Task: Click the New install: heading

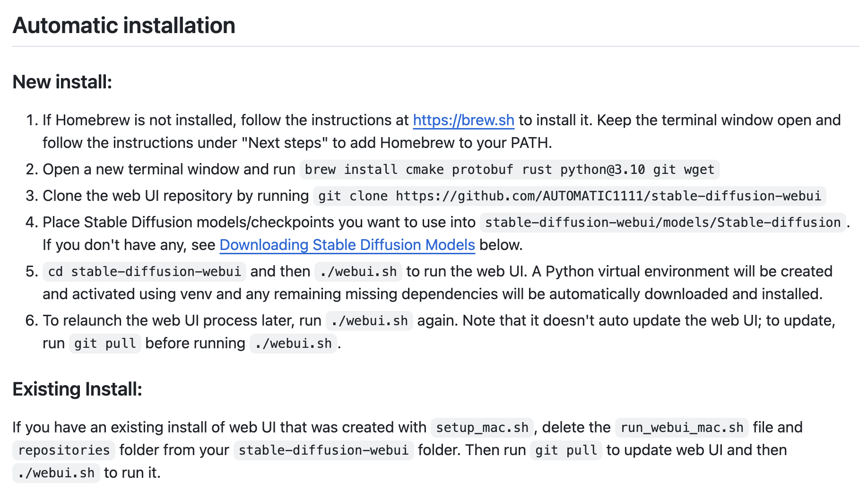Action: (x=62, y=82)
